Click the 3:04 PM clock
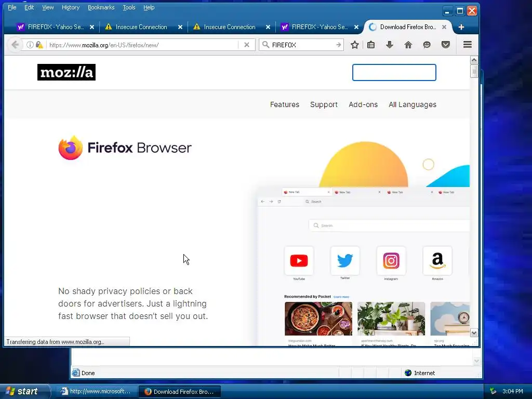The height and width of the screenshot is (399, 532). 513,391
